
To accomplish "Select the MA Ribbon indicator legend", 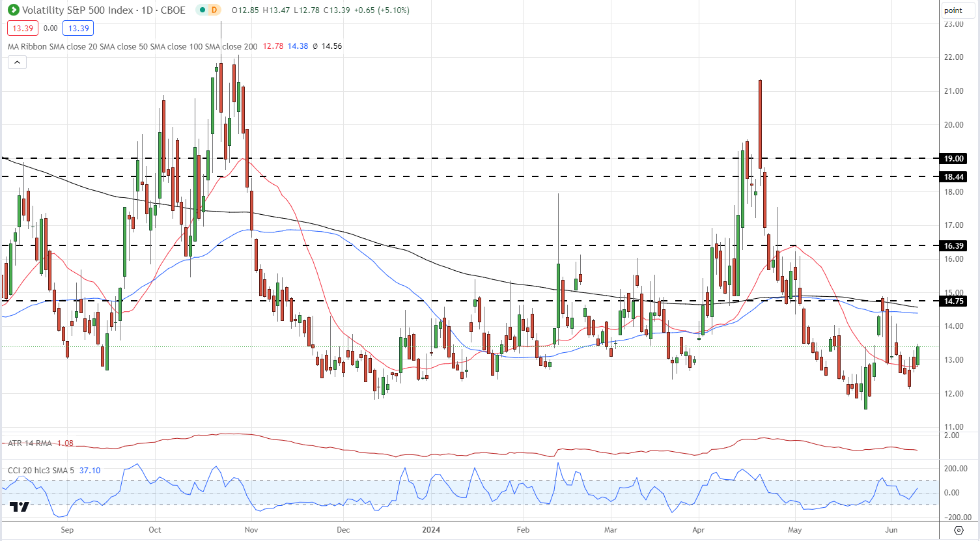I will (132, 46).
